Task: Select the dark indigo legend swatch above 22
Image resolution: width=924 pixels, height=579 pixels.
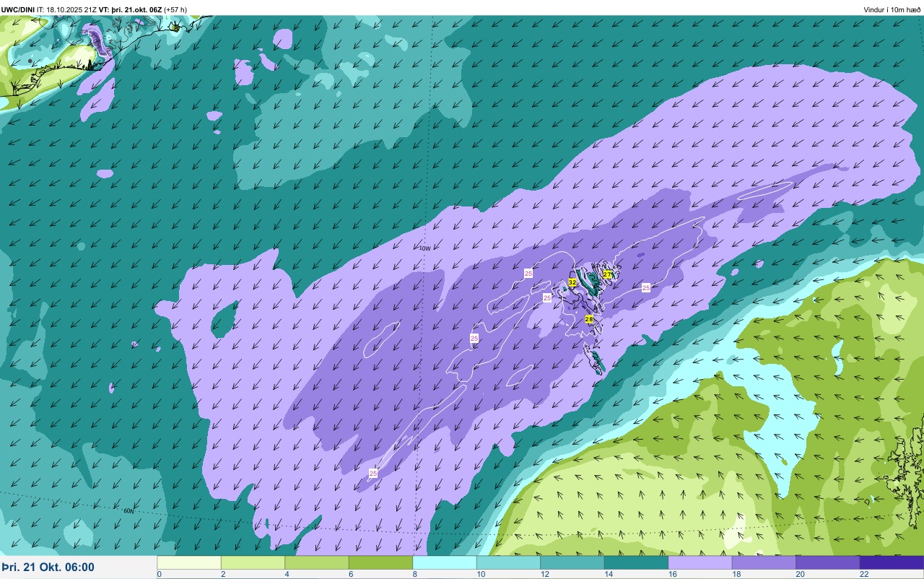Action: [892, 562]
